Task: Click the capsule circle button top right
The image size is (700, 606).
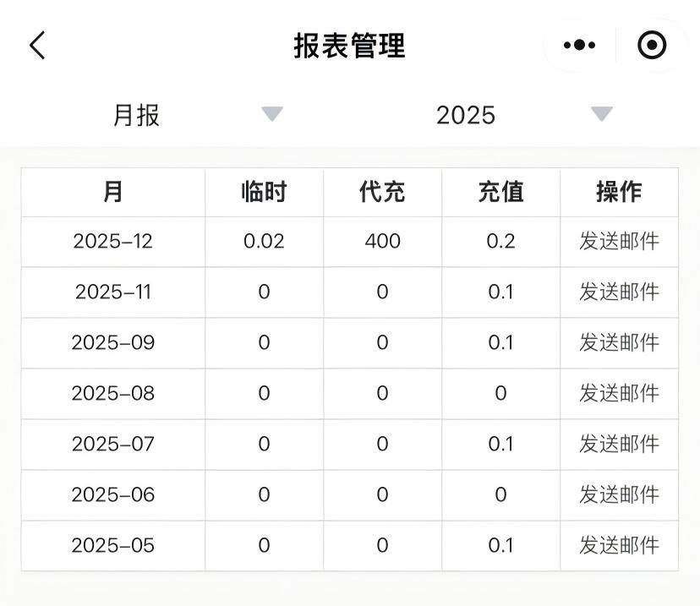Action: click(x=651, y=44)
